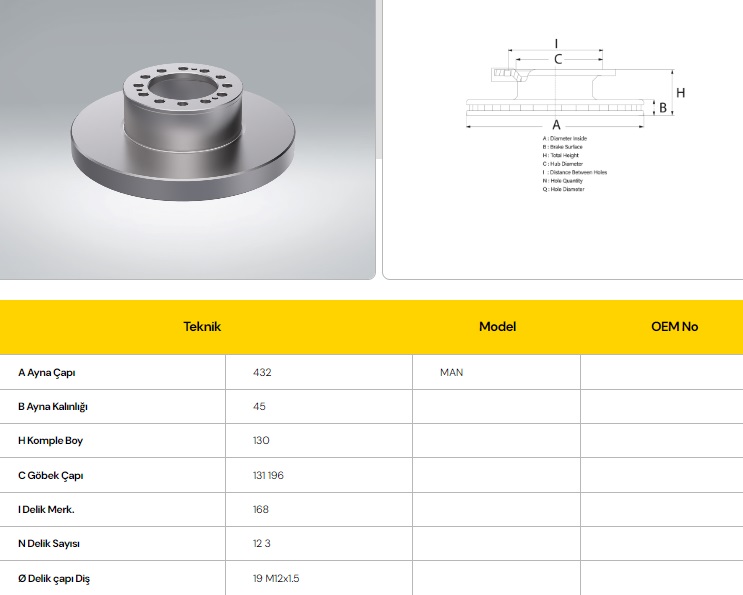
Task: Click the 432 diameter value
Action: (x=262, y=372)
